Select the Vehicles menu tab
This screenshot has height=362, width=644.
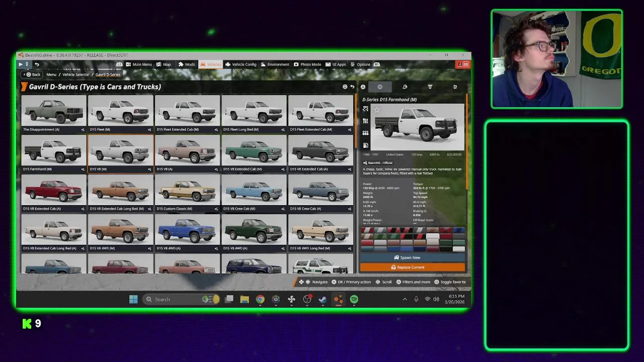click(x=210, y=64)
